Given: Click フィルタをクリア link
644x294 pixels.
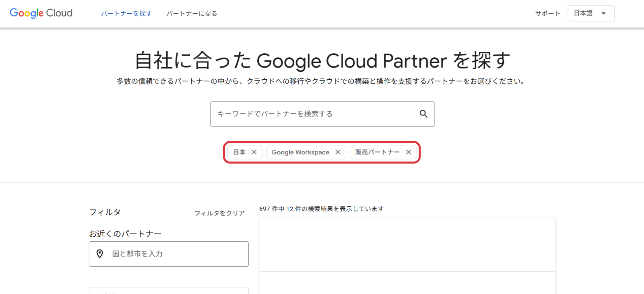Looking at the screenshot, I should coord(220,213).
